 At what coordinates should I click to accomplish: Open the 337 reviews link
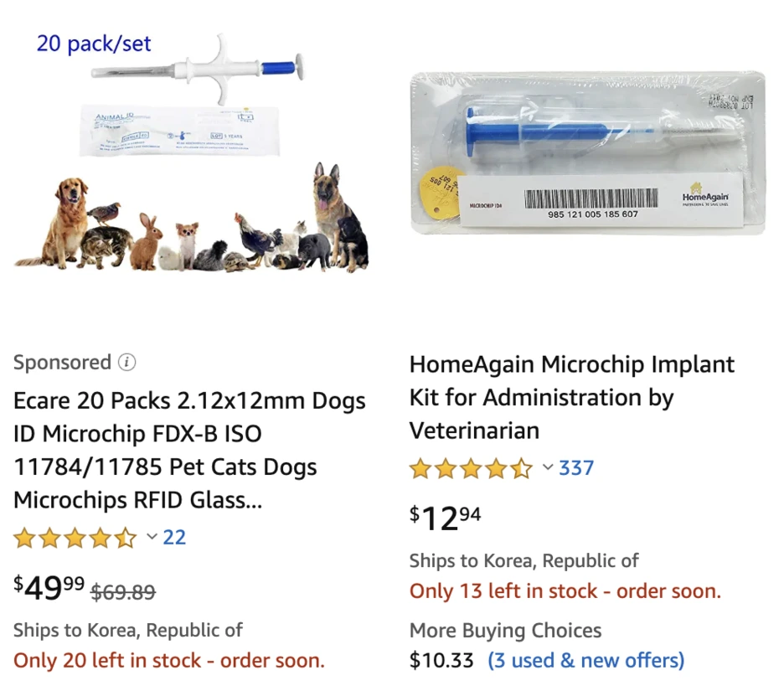coord(576,468)
